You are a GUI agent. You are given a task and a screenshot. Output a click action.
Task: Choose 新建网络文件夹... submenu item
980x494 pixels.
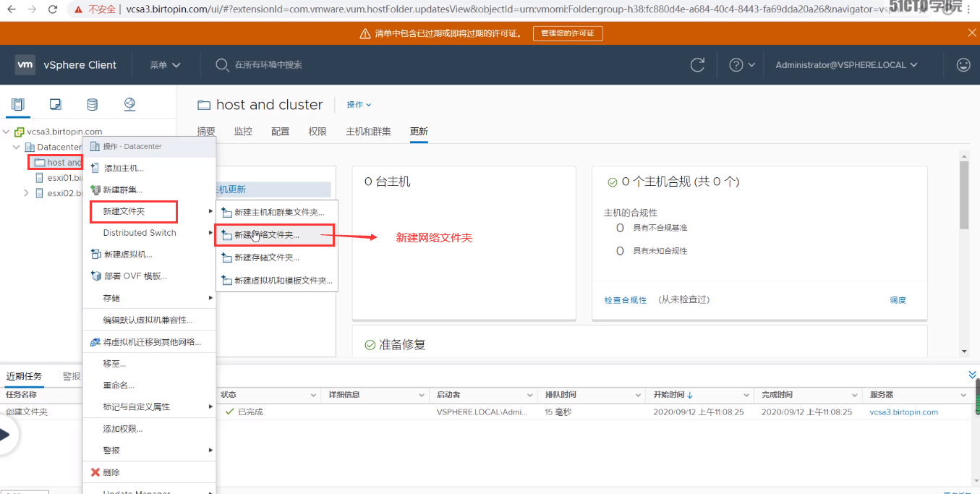[x=276, y=235]
